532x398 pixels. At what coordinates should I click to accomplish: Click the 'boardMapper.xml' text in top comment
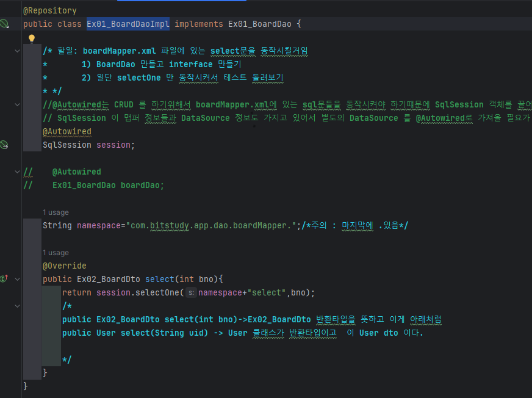pos(119,51)
